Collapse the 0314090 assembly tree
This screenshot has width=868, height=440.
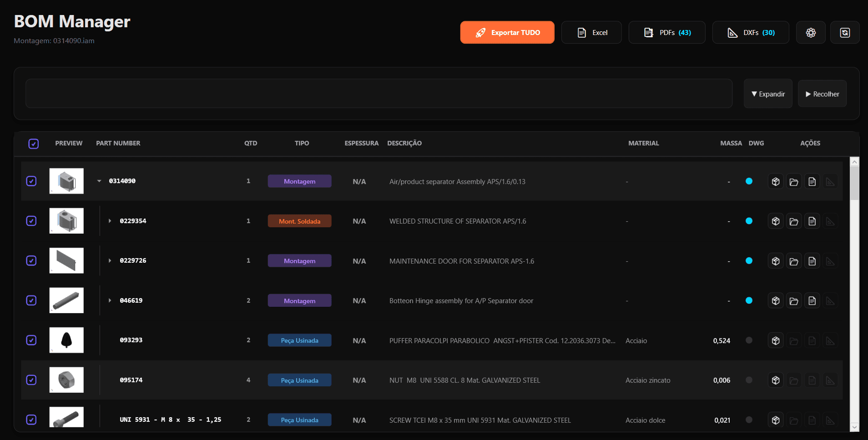[x=99, y=181]
